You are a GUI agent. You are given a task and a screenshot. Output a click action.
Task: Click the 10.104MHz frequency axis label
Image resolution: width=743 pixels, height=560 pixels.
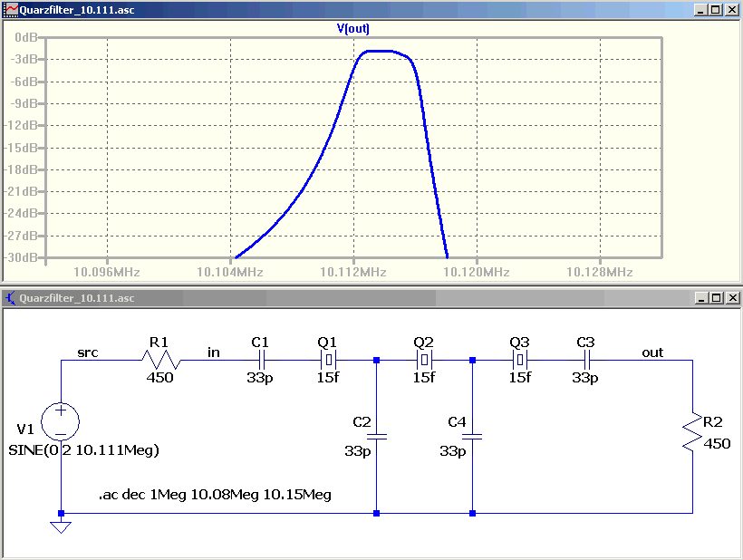[230, 273]
